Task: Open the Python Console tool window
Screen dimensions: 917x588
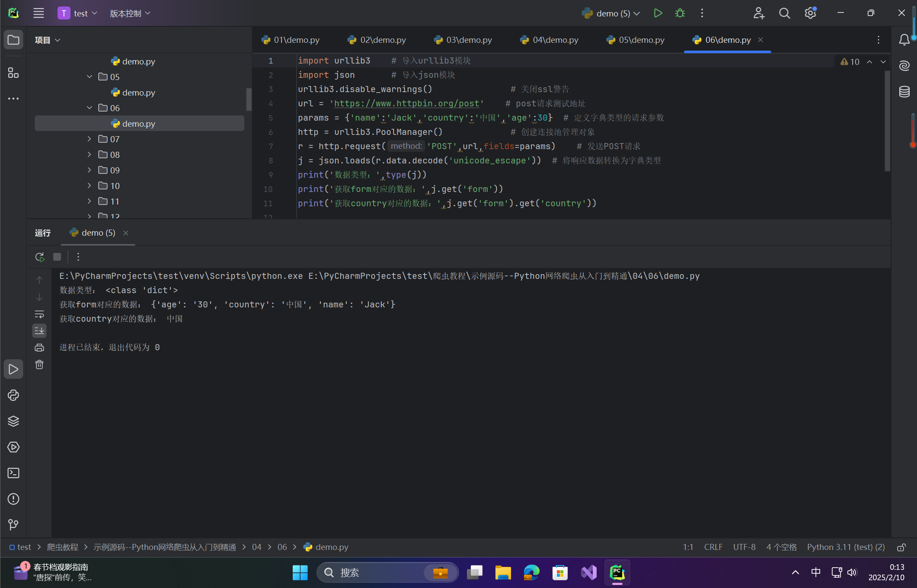Action: (13, 395)
